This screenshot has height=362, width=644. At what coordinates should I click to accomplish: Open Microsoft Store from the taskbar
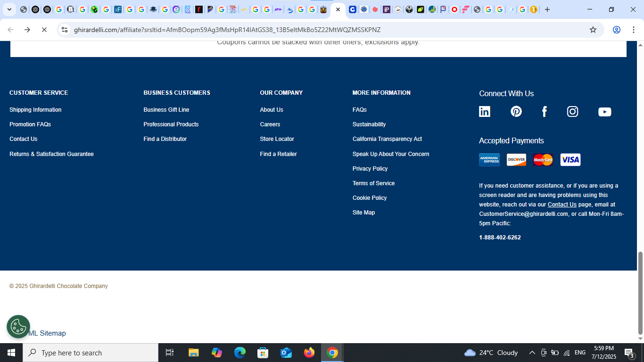click(263, 353)
